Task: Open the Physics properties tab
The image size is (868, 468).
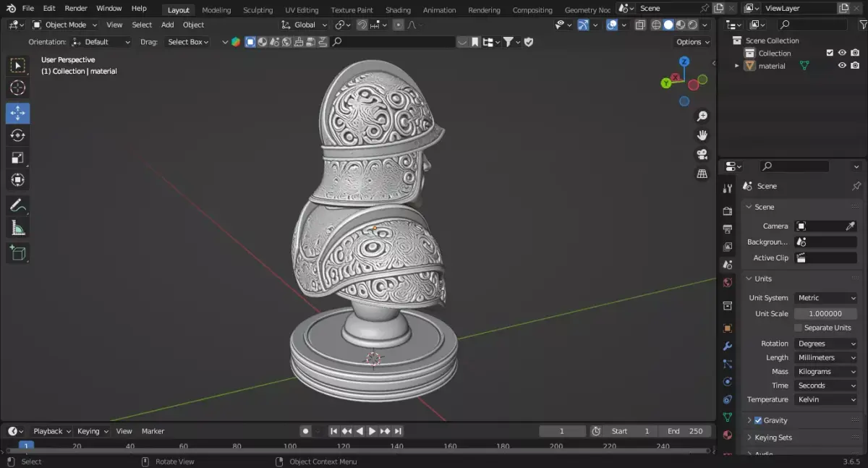Action: 728,382
